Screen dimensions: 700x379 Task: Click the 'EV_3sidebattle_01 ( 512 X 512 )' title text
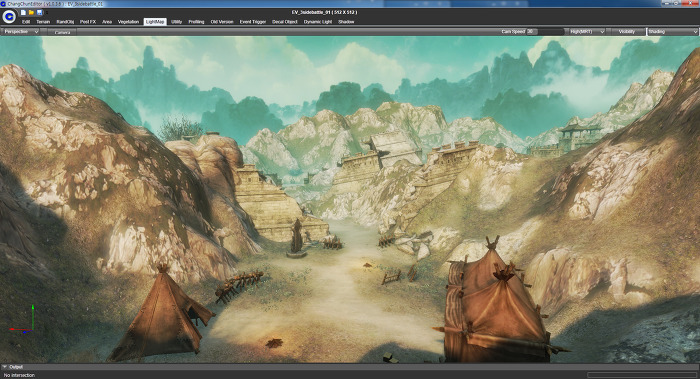click(x=324, y=12)
